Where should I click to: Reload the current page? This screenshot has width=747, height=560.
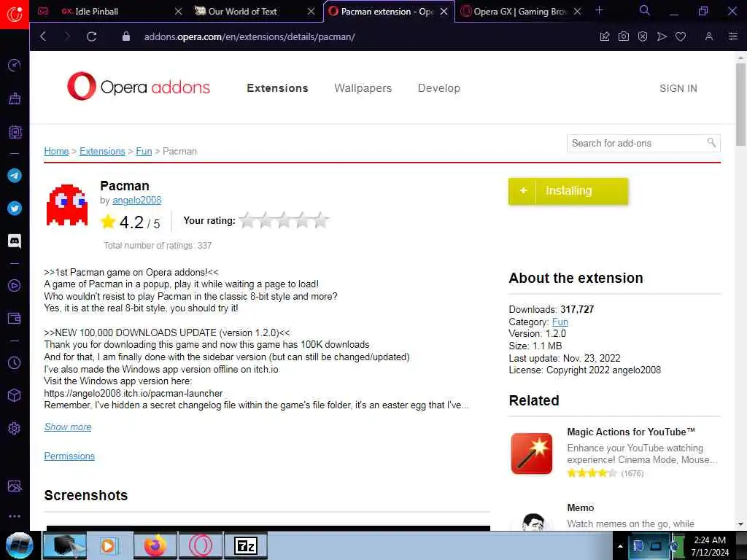coord(91,36)
